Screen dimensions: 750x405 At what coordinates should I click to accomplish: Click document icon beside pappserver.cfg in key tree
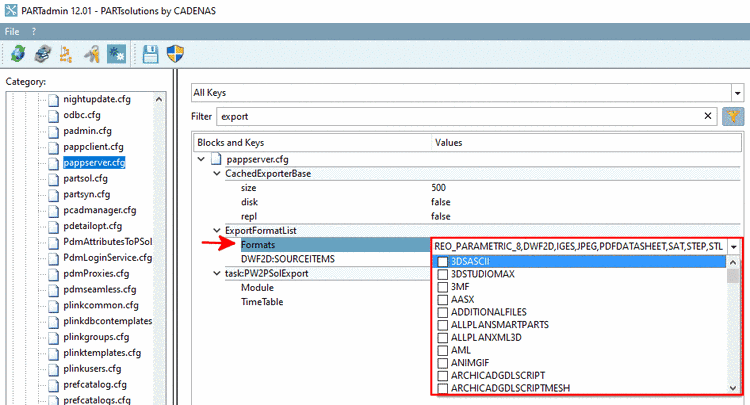(216, 159)
